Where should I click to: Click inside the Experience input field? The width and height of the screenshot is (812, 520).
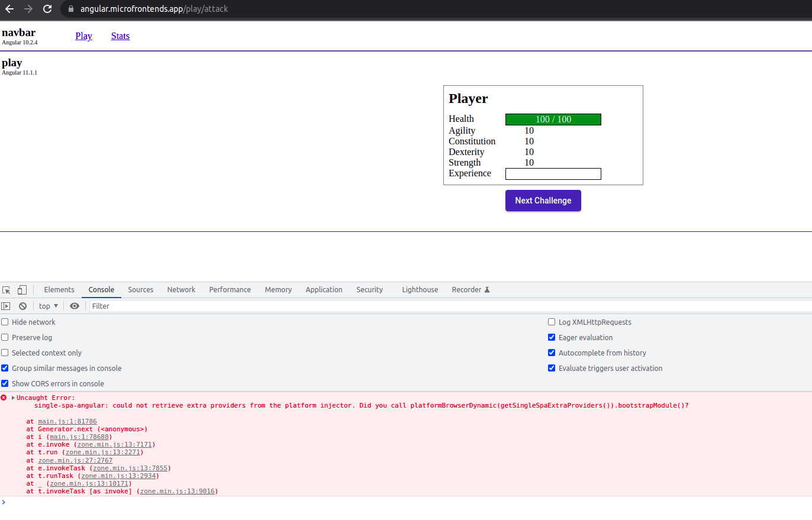[x=553, y=173]
